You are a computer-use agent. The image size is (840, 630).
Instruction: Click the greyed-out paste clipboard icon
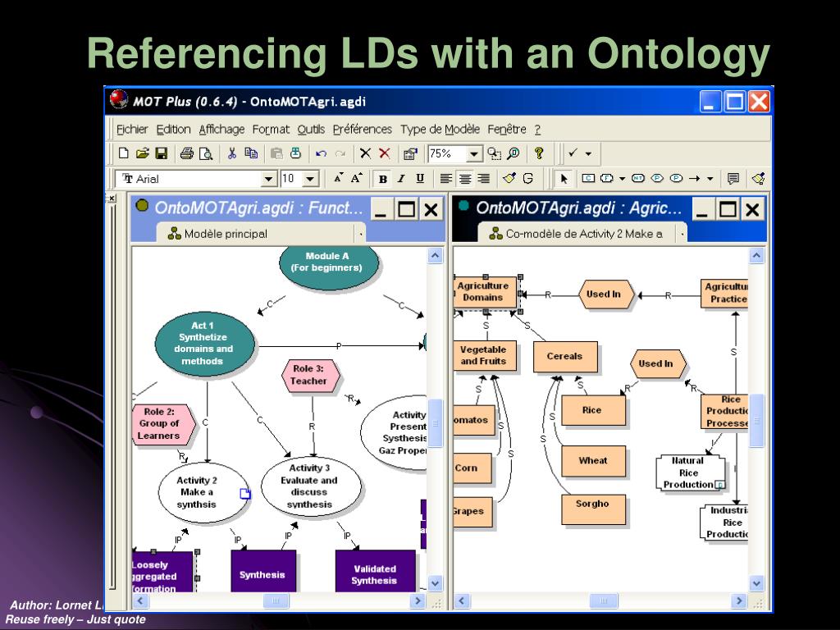tap(276, 153)
